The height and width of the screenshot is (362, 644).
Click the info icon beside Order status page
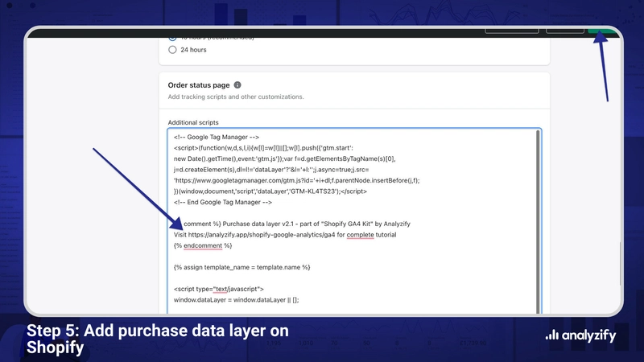237,85
